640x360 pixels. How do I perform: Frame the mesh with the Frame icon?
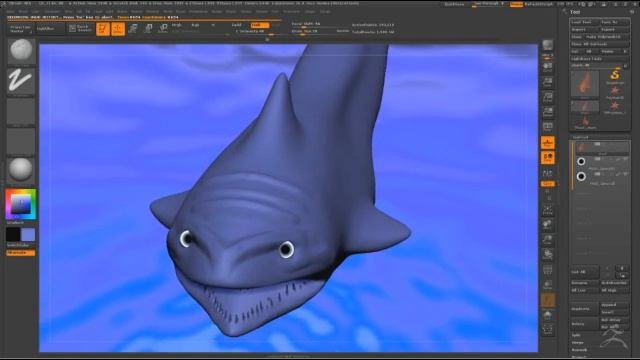(x=547, y=210)
